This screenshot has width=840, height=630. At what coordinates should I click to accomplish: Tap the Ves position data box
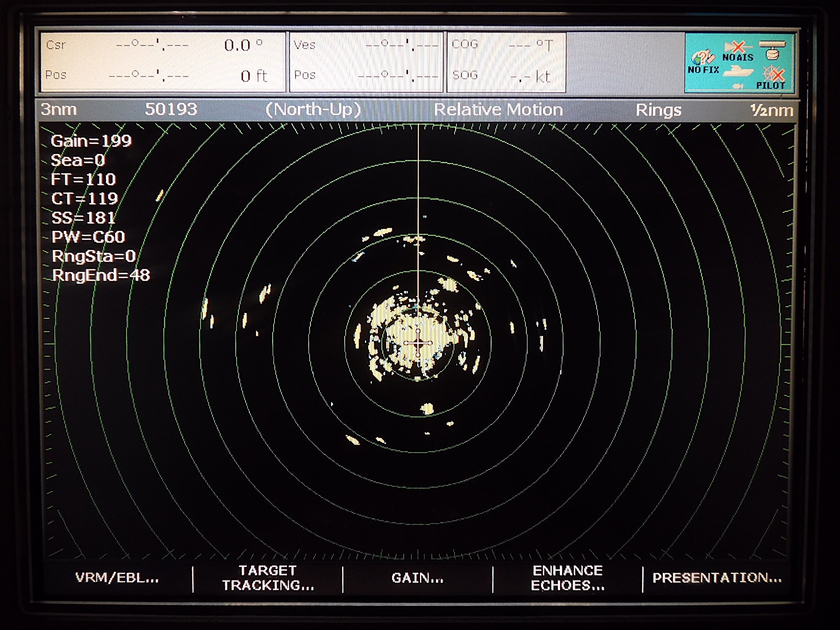click(x=366, y=62)
